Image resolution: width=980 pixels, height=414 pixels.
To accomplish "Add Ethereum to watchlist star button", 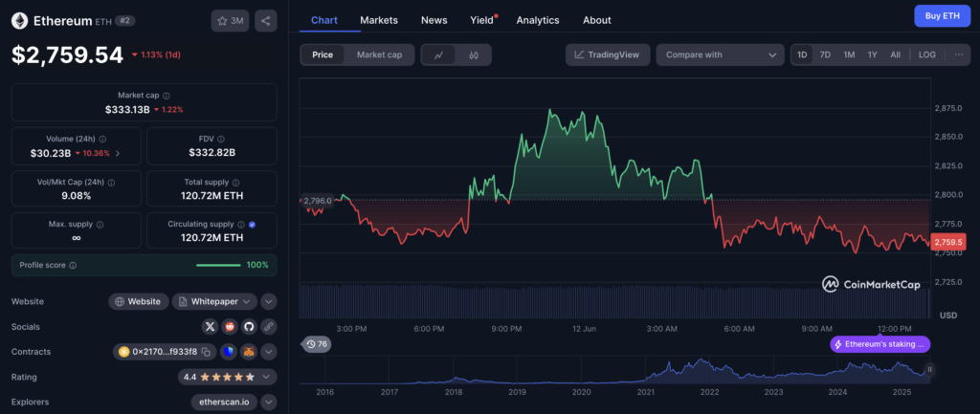I will click(230, 21).
